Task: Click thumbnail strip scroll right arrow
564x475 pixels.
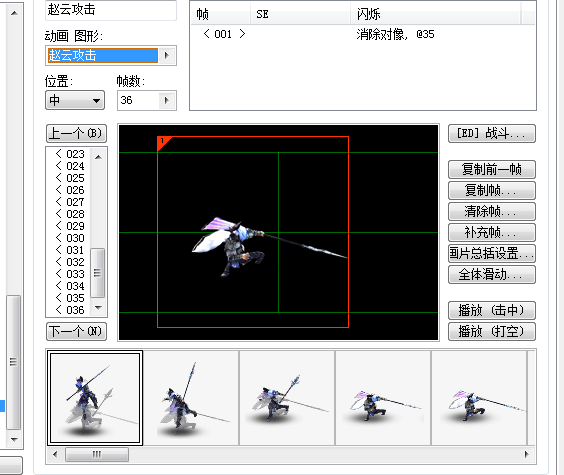Action: (527, 455)
